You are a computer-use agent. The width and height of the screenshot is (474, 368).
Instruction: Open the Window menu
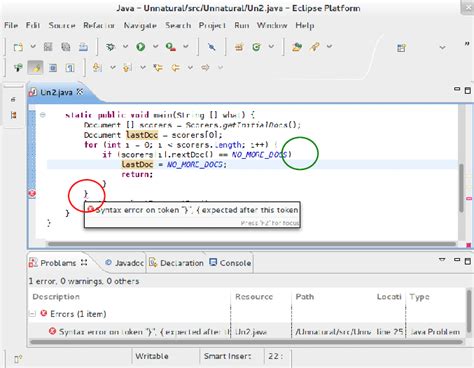point(272,25)
